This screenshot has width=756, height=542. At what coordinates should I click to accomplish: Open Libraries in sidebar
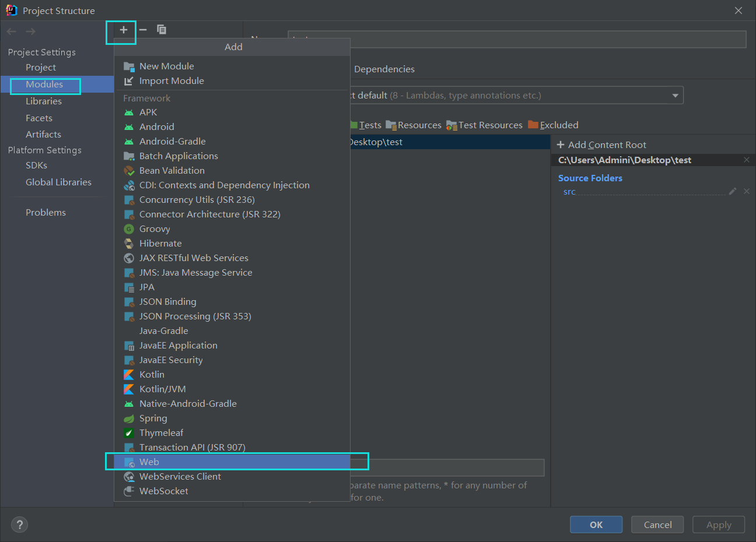[44, 101]
